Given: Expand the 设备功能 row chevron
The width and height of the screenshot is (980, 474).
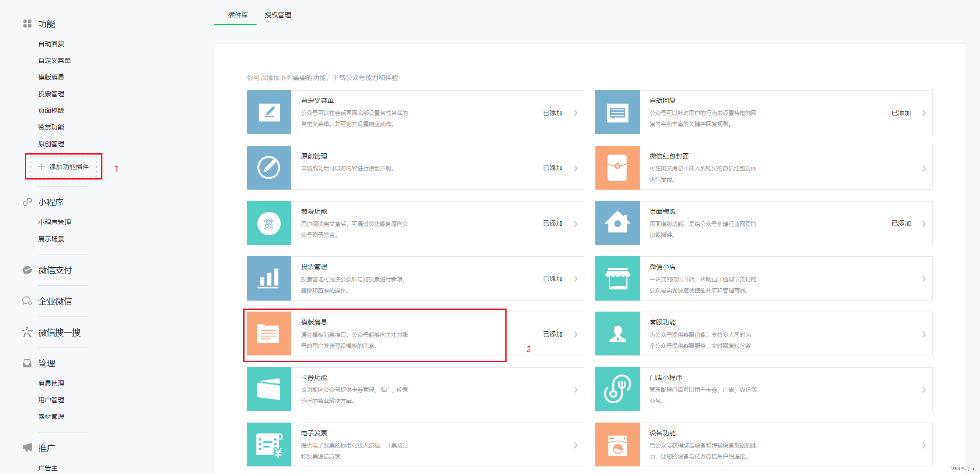Looking at the screenshot, I should point(924,445).
